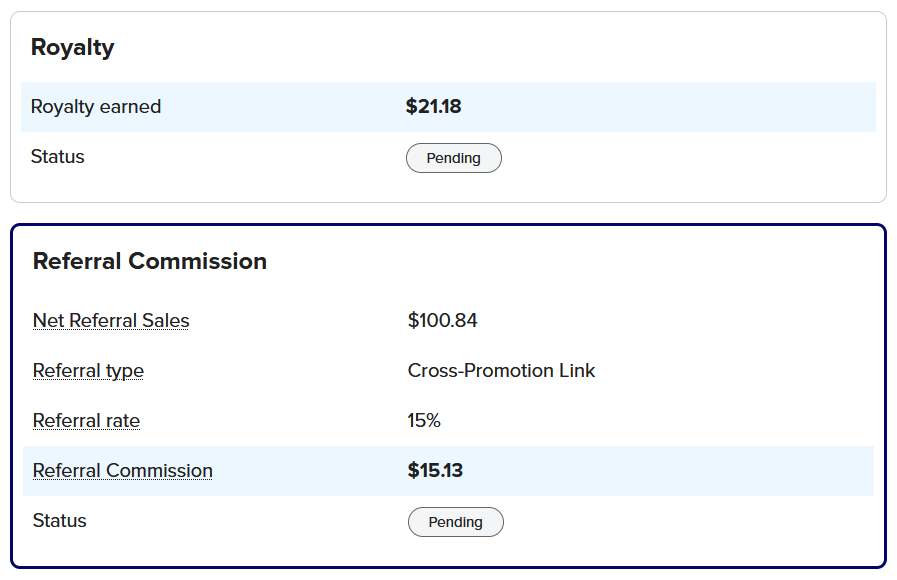
Task: Select the Royalty section heading
Action: point(73,47)
